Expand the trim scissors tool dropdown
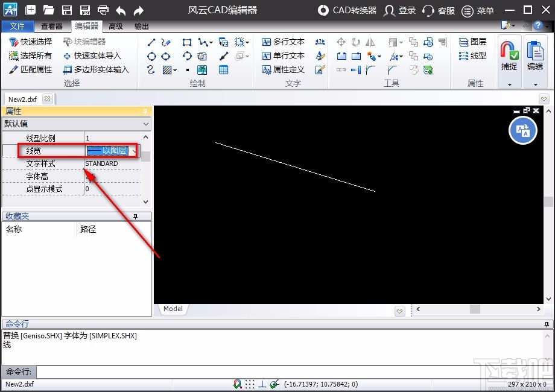This screenshot has height=392, width=555. coord(401,56)
